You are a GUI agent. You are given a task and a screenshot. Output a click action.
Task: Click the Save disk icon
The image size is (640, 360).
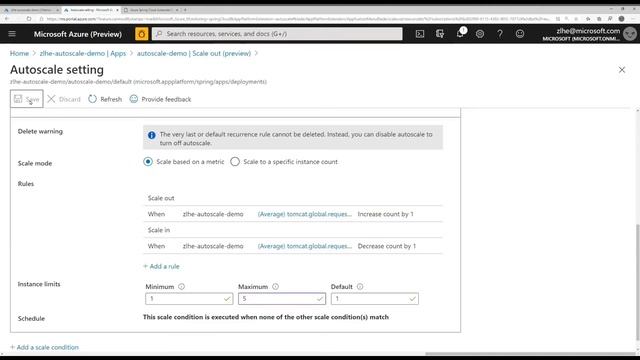18,99
